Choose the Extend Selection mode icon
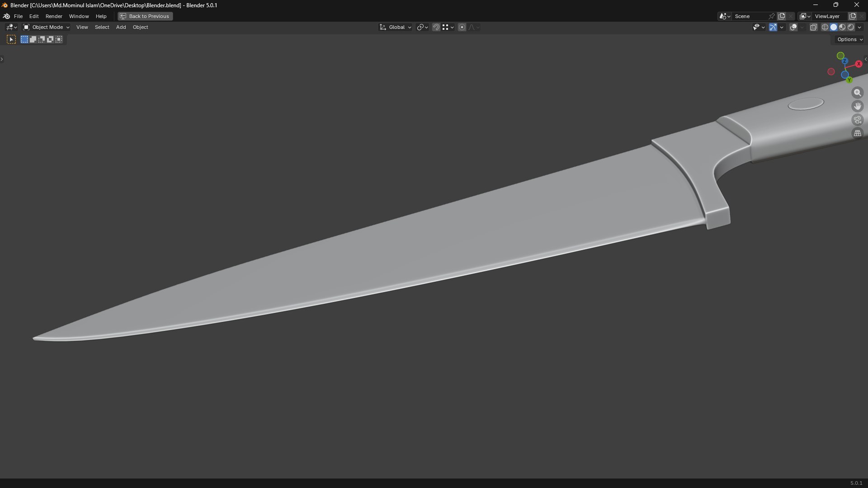 [33, 40]
